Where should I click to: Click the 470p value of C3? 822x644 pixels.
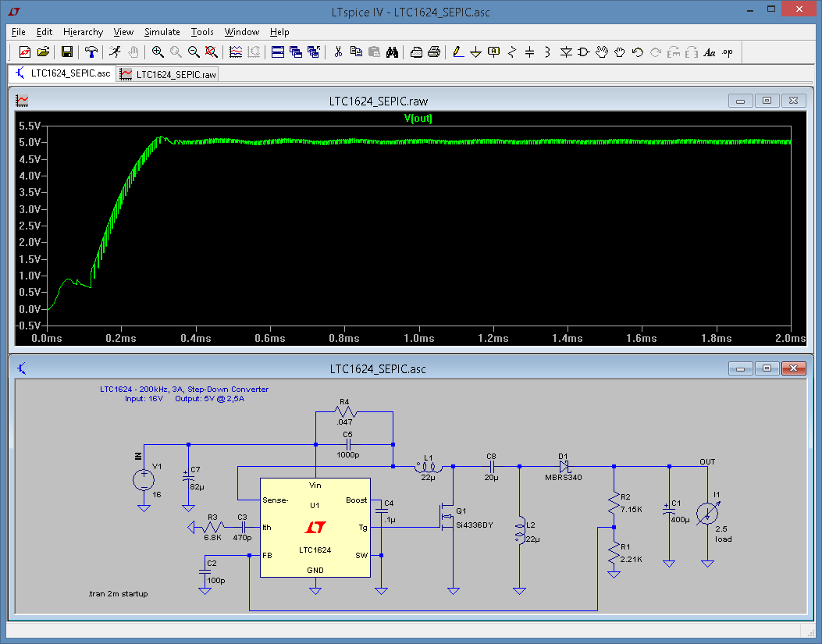click(x=242, y=538)
